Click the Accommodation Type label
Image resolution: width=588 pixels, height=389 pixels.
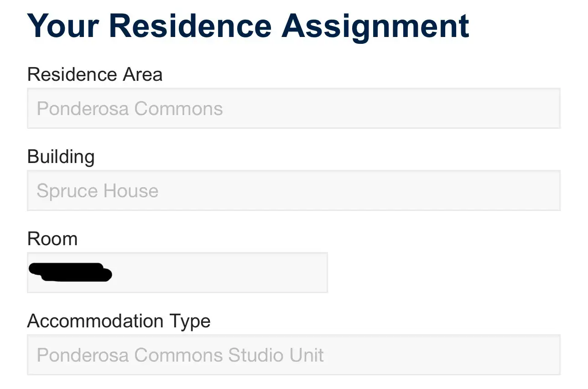tap(119, 321)
